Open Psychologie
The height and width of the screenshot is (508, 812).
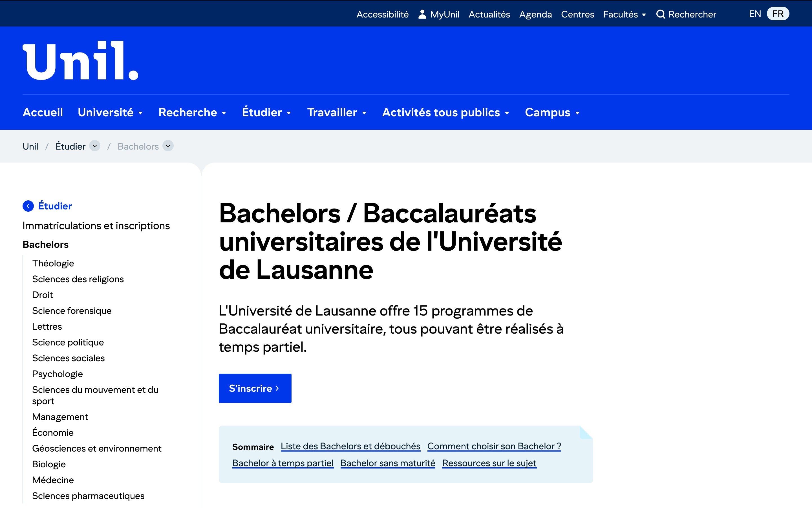pyautogui.click(x=58, y=374)
